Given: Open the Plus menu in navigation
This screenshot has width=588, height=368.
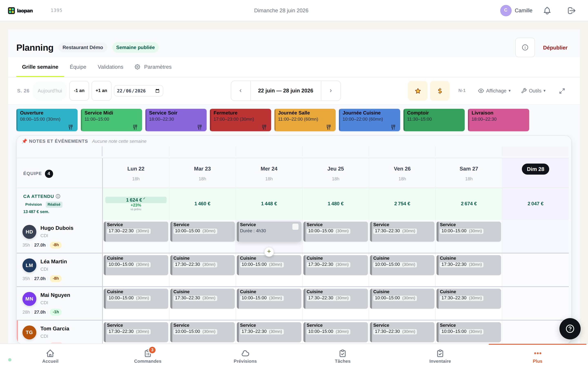Looking at the screenshot, I should tap(537, 356).
